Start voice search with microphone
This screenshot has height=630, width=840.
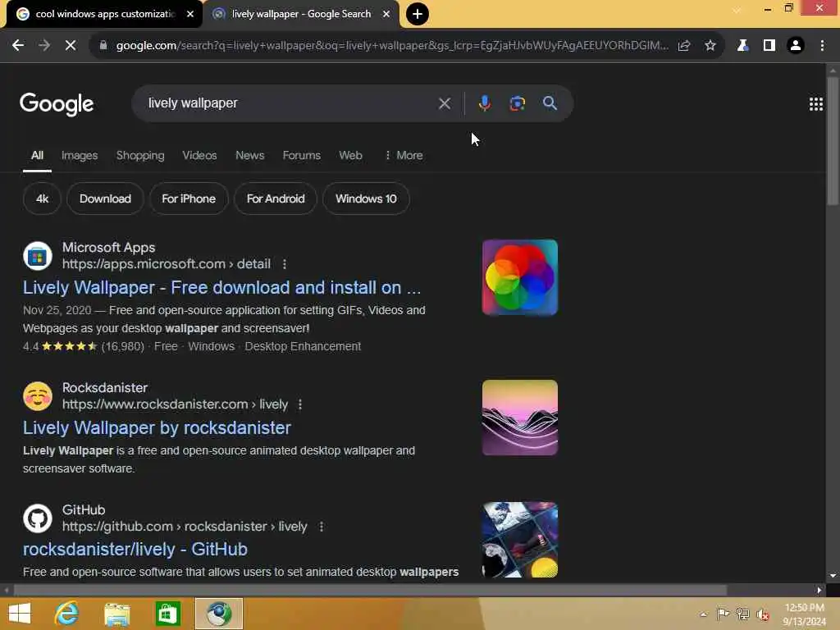[484, 103]
